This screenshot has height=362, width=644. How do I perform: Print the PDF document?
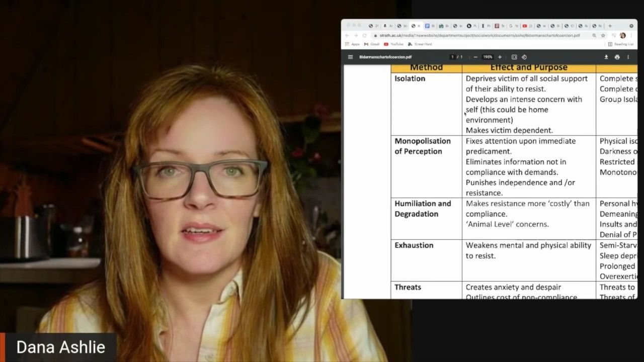[617, 57]
